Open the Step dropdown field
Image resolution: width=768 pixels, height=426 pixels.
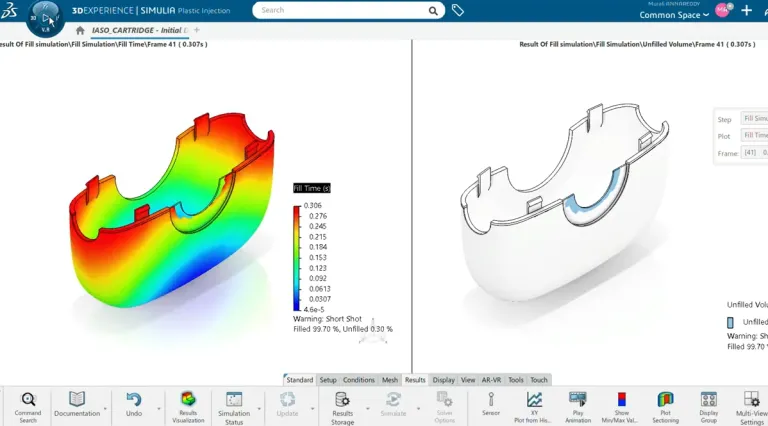[754, 118]
